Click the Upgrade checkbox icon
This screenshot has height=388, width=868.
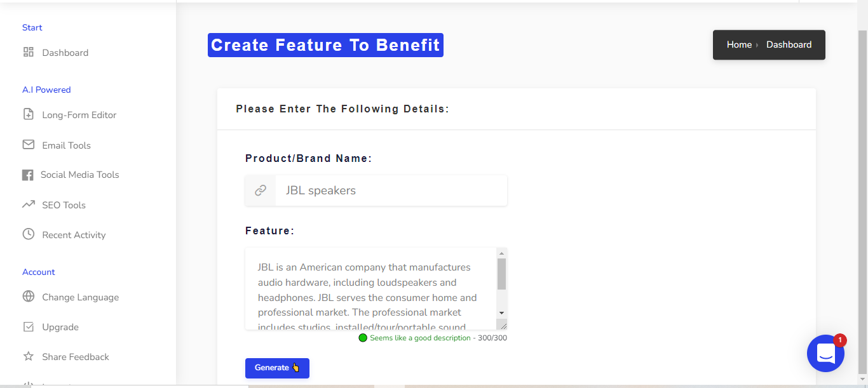click(x=28, y=327)
